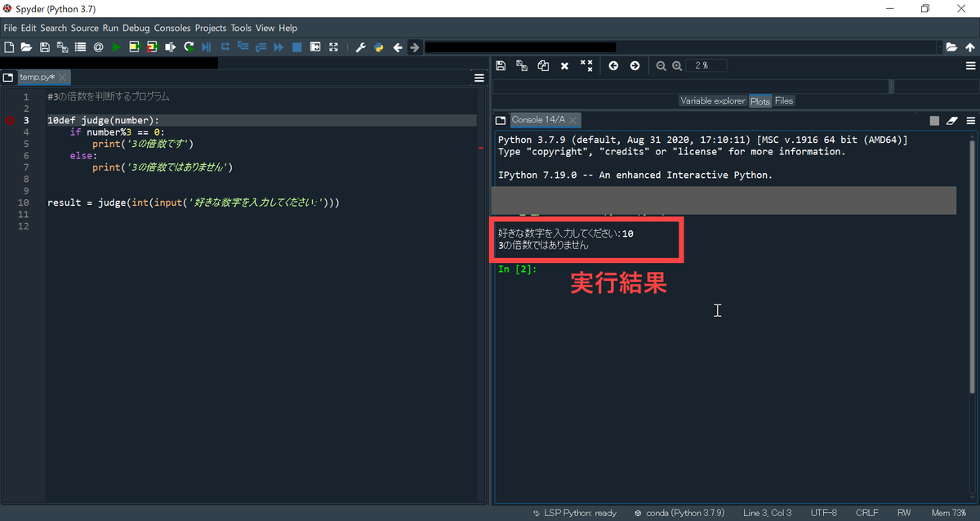Open the PYTHONPATH manager (Python icon)

coord(378,47)
